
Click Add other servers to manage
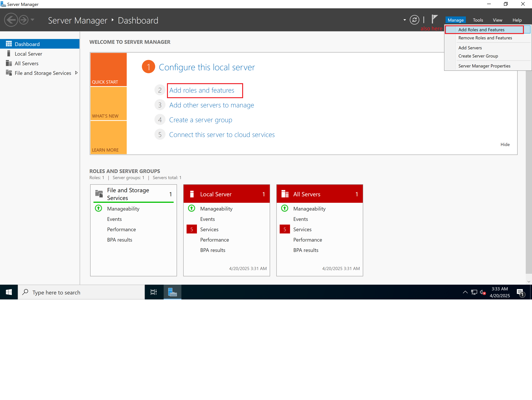[x=211, y=105]
